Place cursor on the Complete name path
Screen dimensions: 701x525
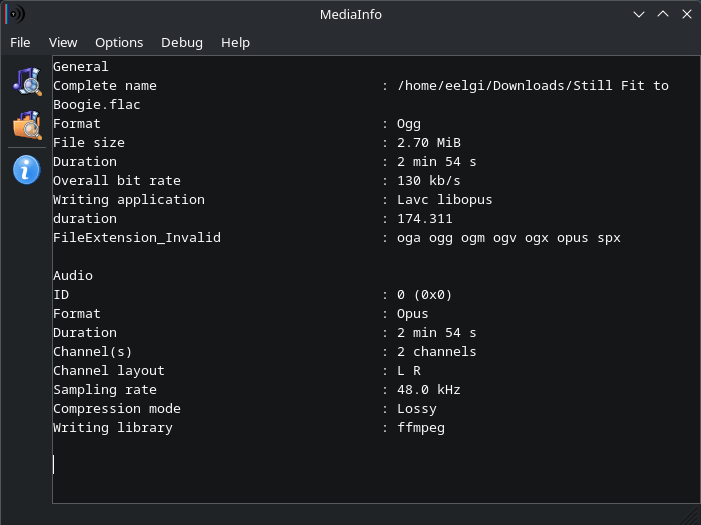tap(533, 85)
